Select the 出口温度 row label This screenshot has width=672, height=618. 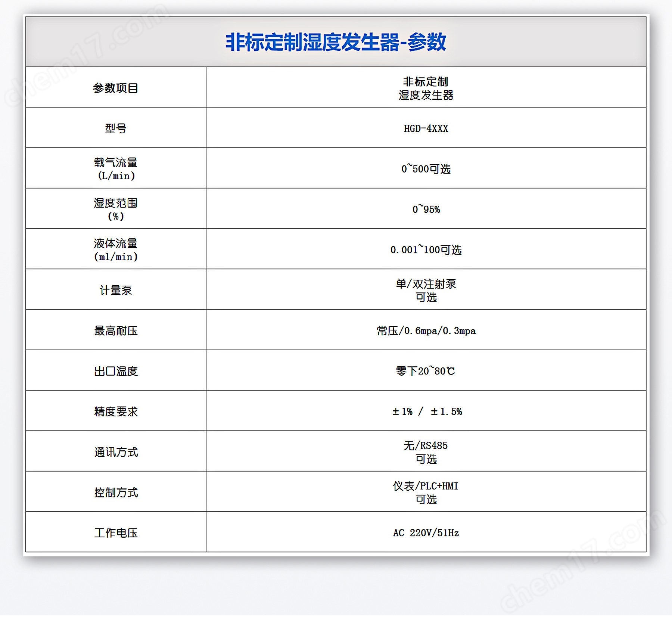(x=116, y=371)
